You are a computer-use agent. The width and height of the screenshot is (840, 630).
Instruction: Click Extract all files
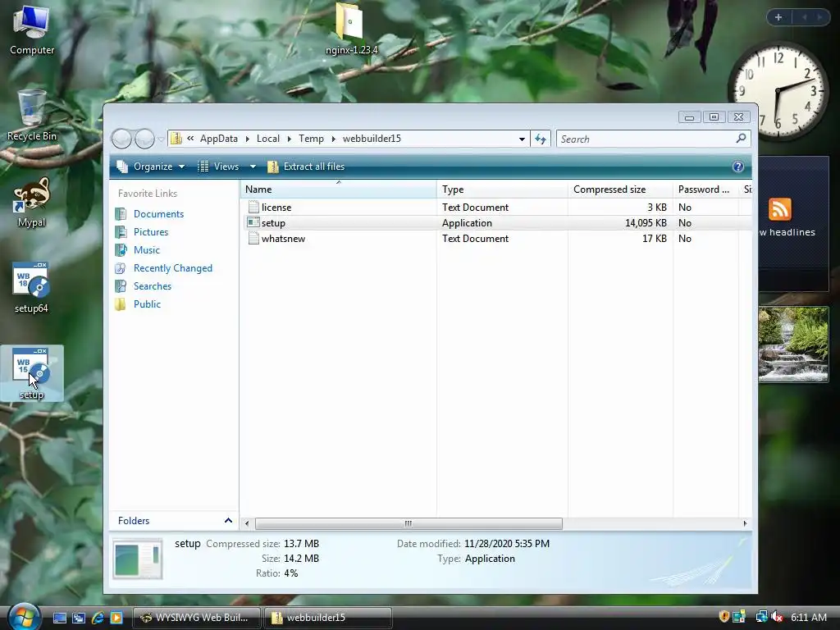tap(306, 167)
